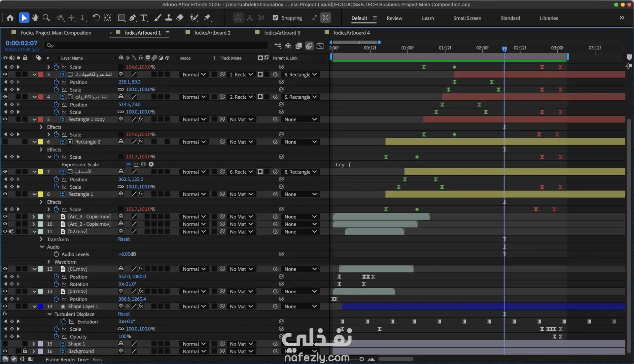This screenshot has width=634, height=364.
Task: Select the Hand tool
Action: (x=35, y=18)
